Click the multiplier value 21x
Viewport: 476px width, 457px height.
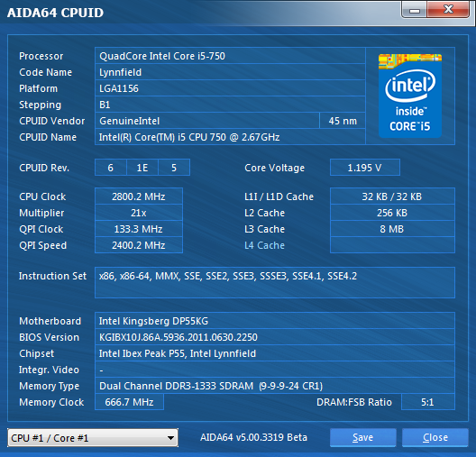[139, 213]
